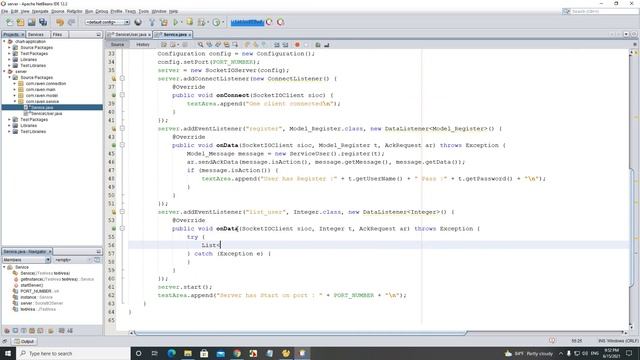Viewport: 640px width, 360px height.
Task: Click the Comment icon in editor toolbar
Action: (x=318, y=44)
